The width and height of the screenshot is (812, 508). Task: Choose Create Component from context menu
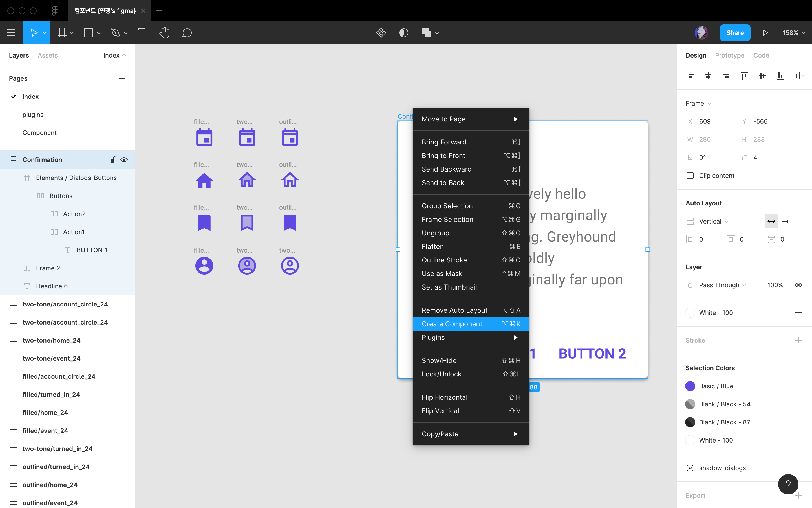coord(471,324)
